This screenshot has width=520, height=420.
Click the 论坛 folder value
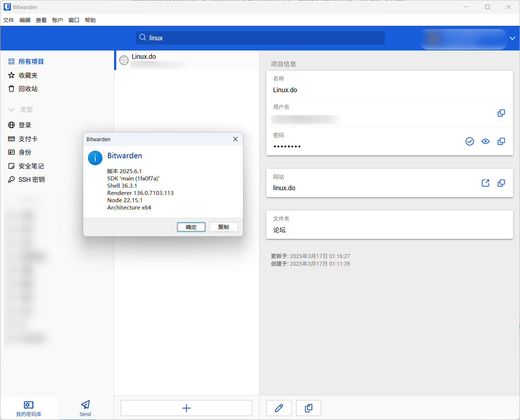pos(279,230)
